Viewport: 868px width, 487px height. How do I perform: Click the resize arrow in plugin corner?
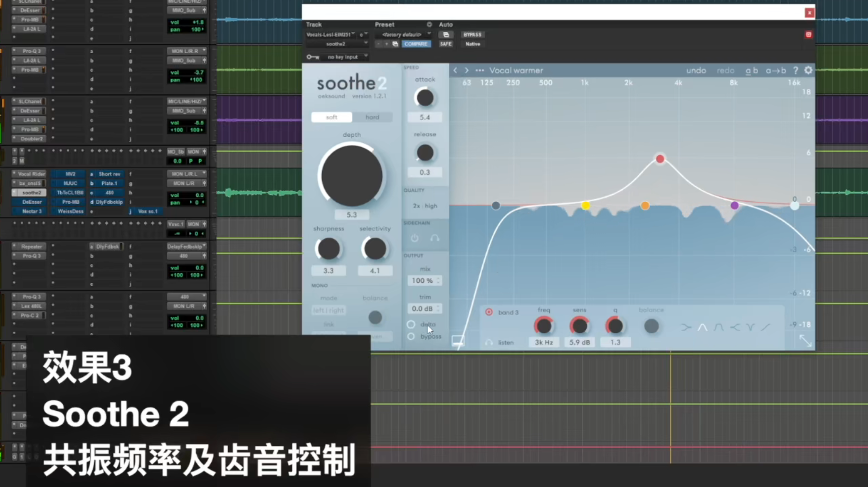[805, 340]
